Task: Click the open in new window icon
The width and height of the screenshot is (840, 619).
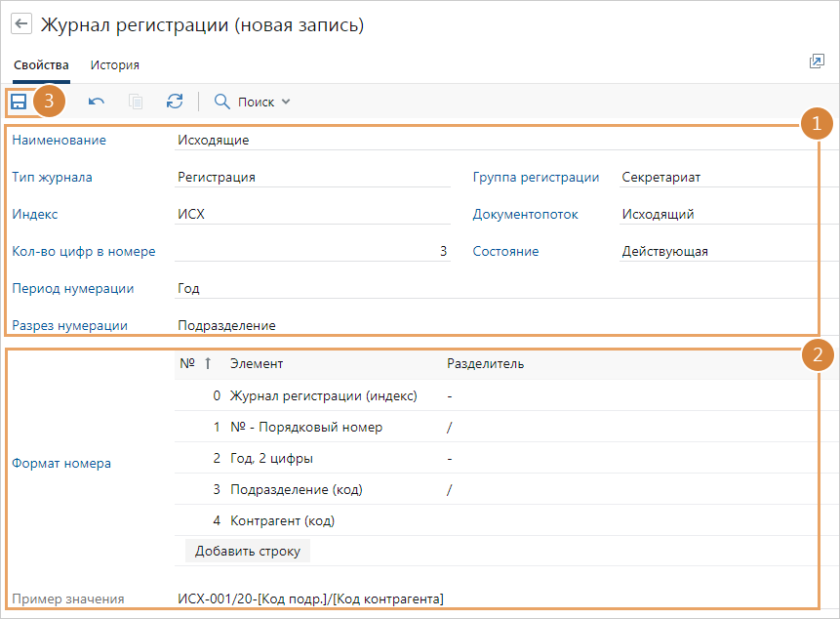Action: (817, 62)
